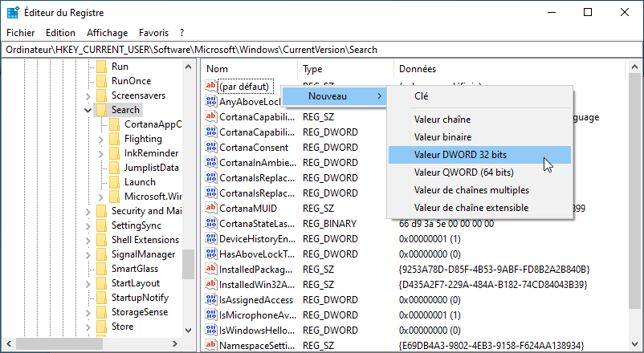Open the ? help menu
The height and width of the screenshot is (353, 644).
[x=182, y=33]
